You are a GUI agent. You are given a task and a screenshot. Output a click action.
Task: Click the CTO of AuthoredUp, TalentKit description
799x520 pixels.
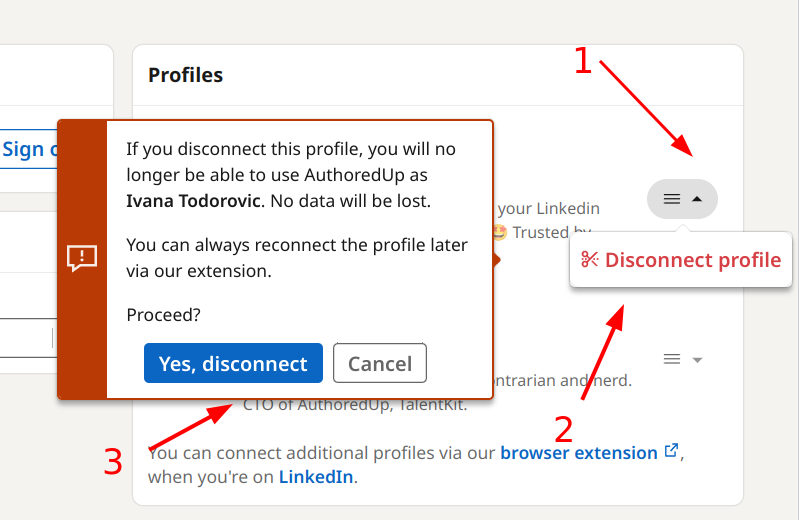[x=355, y=405]
